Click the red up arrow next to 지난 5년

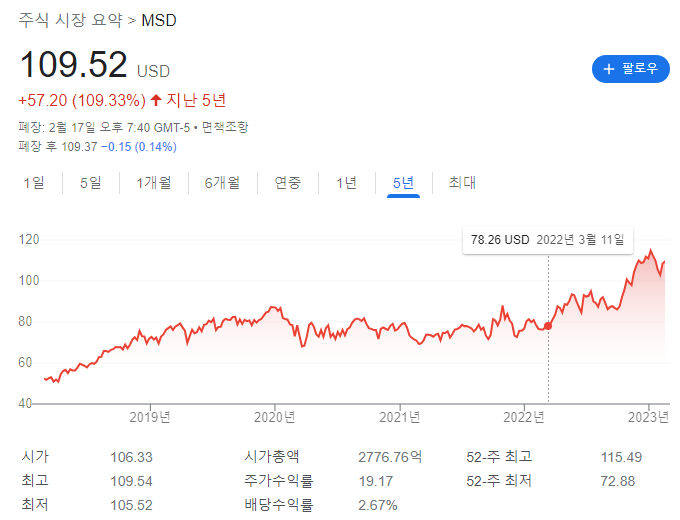point(156,100)
